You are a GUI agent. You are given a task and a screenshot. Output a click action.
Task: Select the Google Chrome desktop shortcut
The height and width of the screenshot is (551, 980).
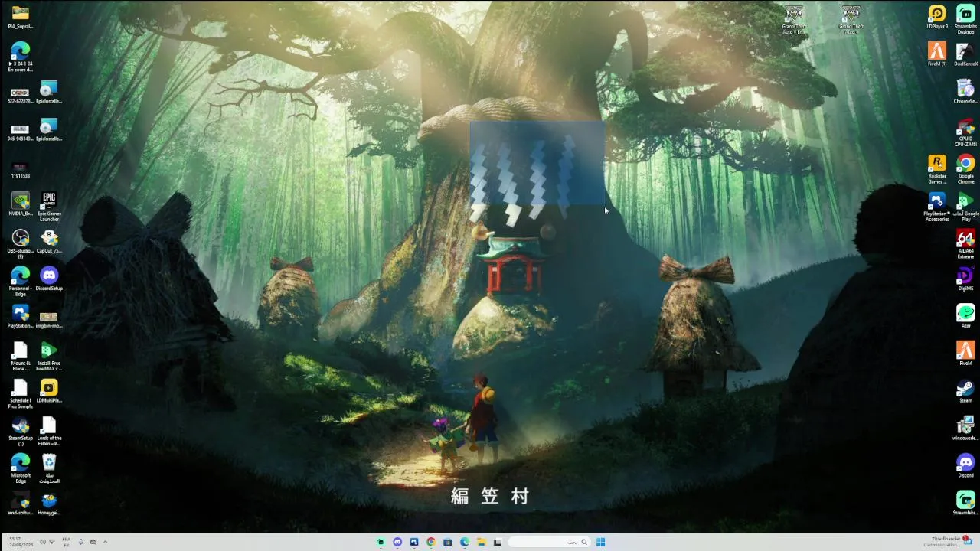pos(965,170)
